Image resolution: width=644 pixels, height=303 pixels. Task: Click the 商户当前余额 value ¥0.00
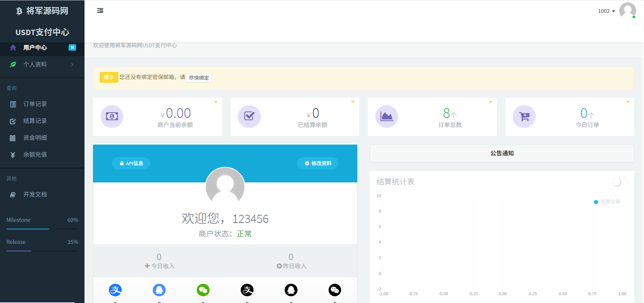[175, 113]
